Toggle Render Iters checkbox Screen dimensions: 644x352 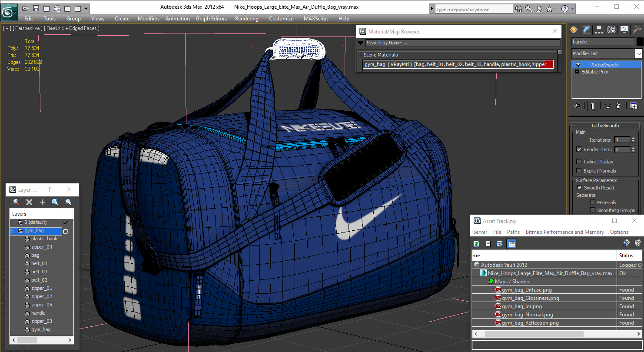point(579,149)
